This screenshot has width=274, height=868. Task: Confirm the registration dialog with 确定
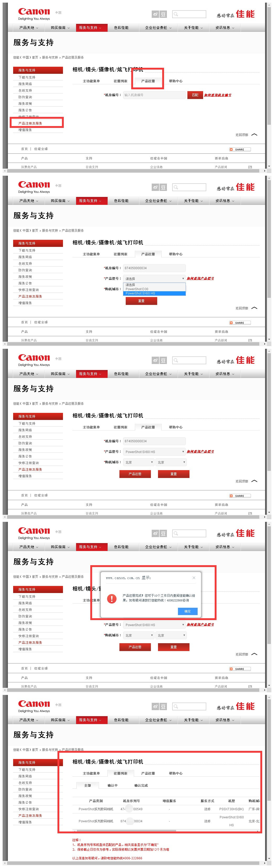click(x=187, y=611)
